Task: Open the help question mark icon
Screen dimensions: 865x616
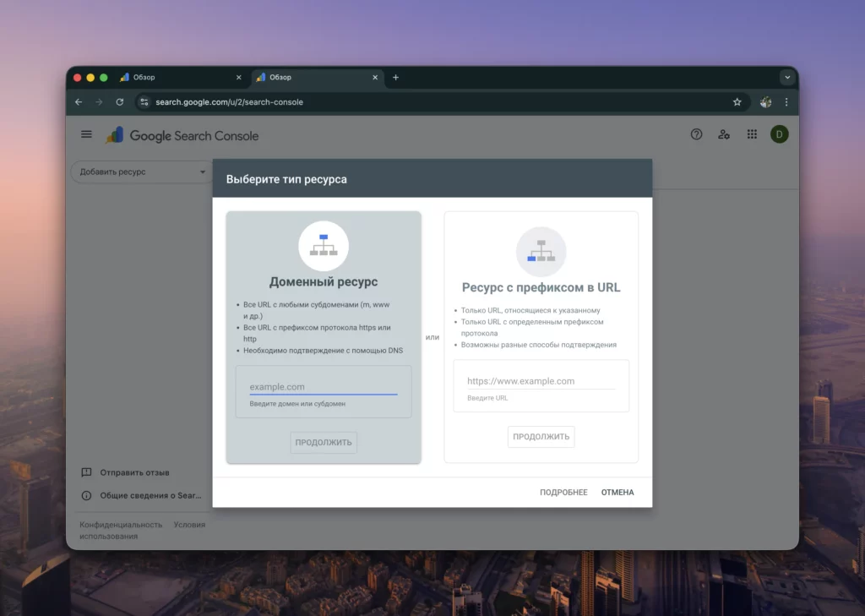Action: coord(696,134)
